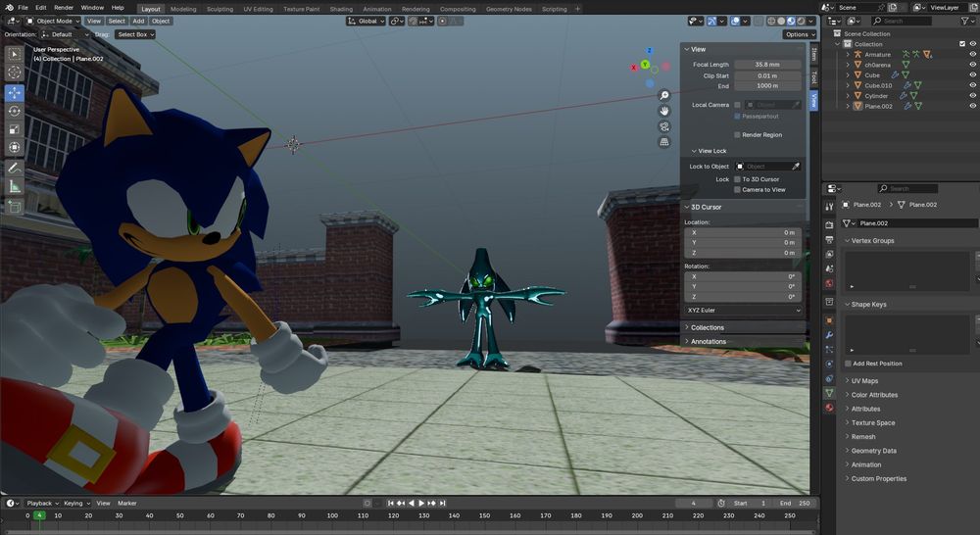Click the timeline End frame field
The height and width of the screenshot is (535, 980).
[x=794, y=503]
